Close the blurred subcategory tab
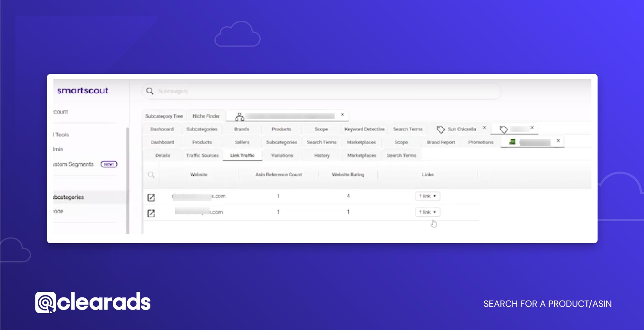The image size is (644, 330). pos(342,114)
